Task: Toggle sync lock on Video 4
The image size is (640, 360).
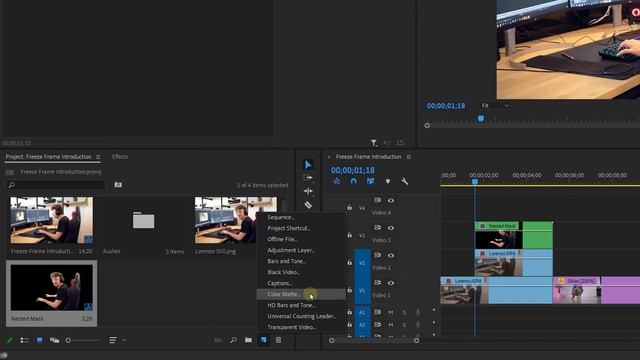Action: (378, 200)
